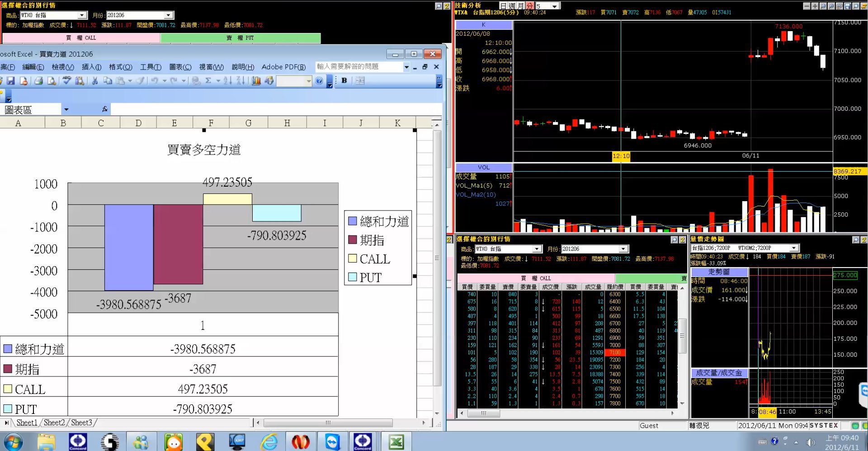This screenshot has width=868, height=451.
Task: Open Print Preview in Excel toolbar
Action: (x=52, y=81)
